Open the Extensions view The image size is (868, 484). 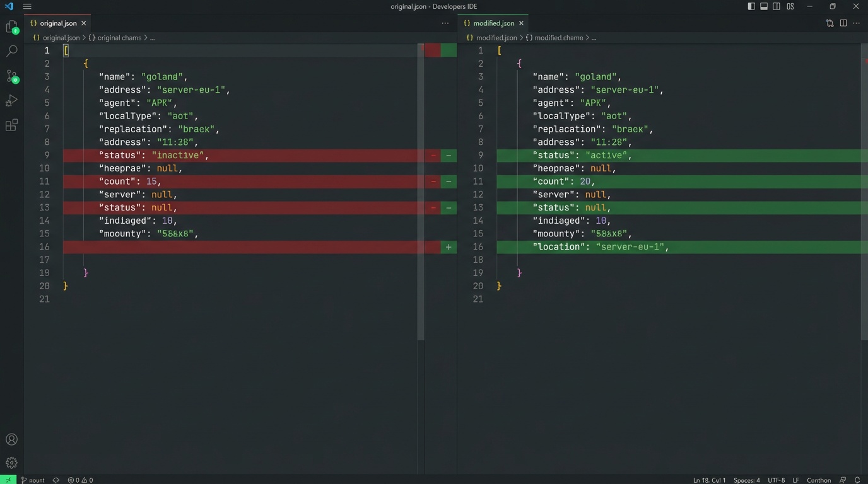12,125
